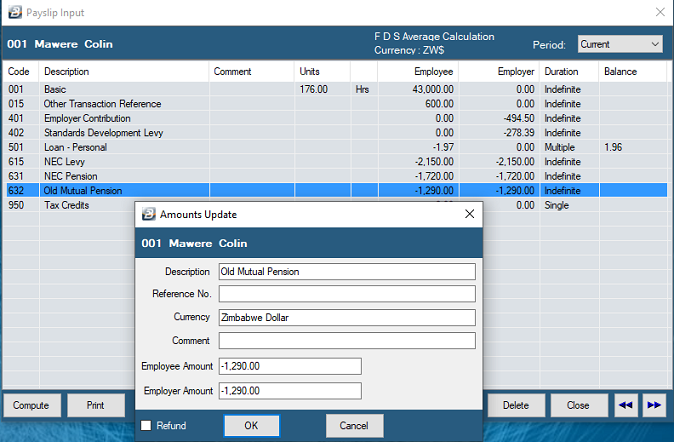Tick the Refund checkbox
Image resolution: width=674 pixels, height=442 pixels.
pyautogui.click(x=146, y=425)
